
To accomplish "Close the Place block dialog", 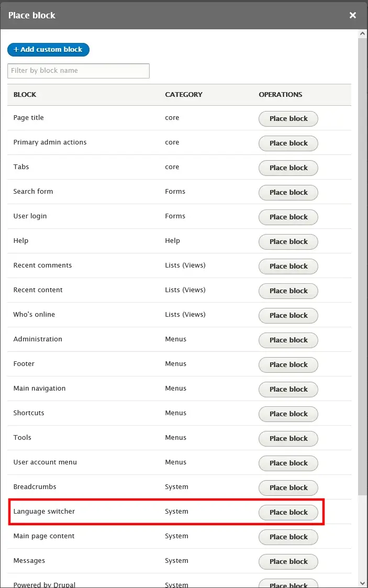I will tap(353, 15).
